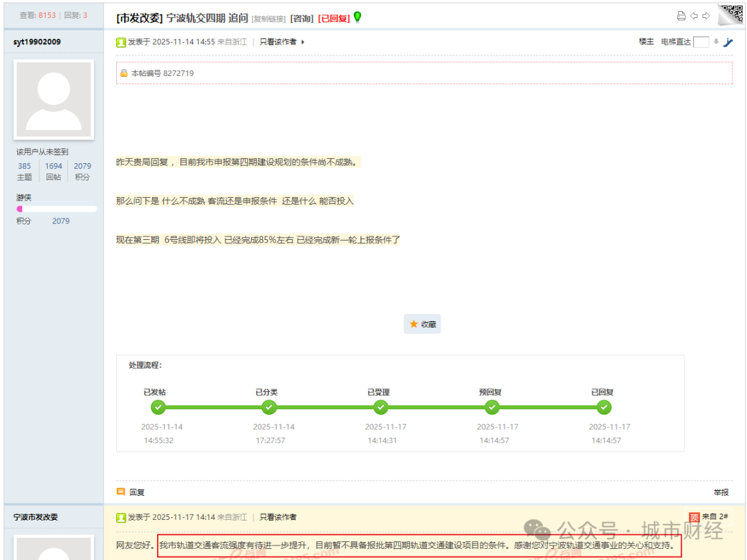The image size is (747, 560).
Task: Click the [已回复] status tag
Action: point(334,19)
